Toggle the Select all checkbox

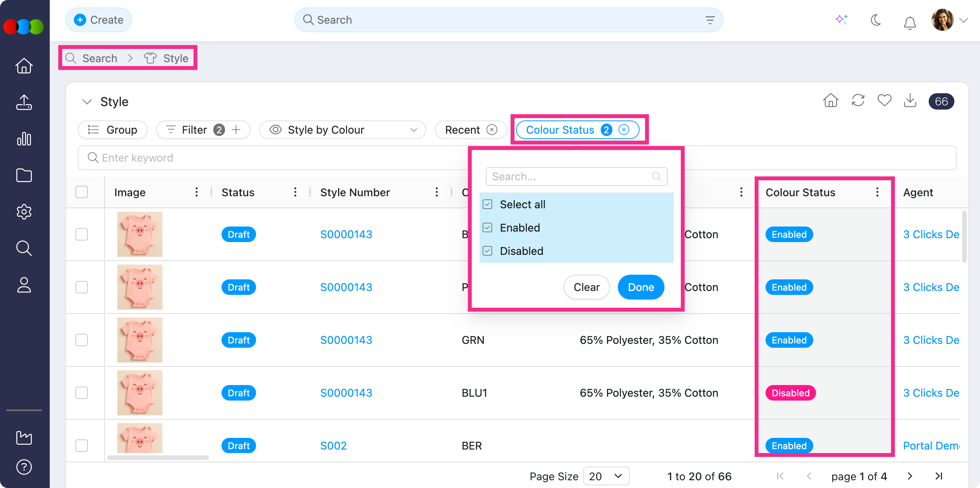click(x=488, y=204)
